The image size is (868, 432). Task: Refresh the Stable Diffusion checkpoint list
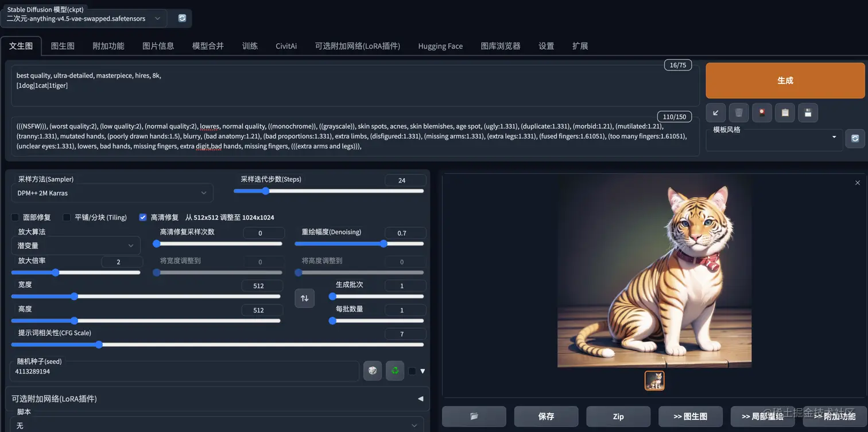pyautogui.click(x=181, y=18)
